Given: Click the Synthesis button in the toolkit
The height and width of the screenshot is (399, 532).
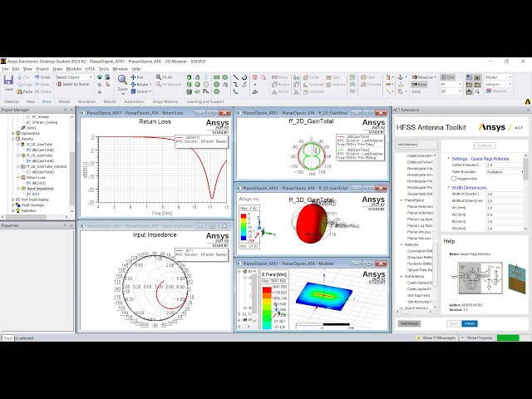Looking at the screenshot, I should coord(485,145).
